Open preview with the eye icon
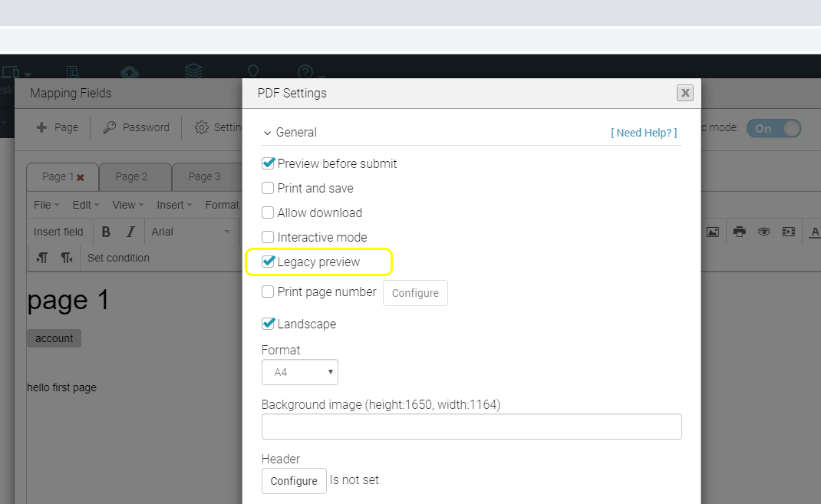This screenshot has height=504, width=821. 765,232
